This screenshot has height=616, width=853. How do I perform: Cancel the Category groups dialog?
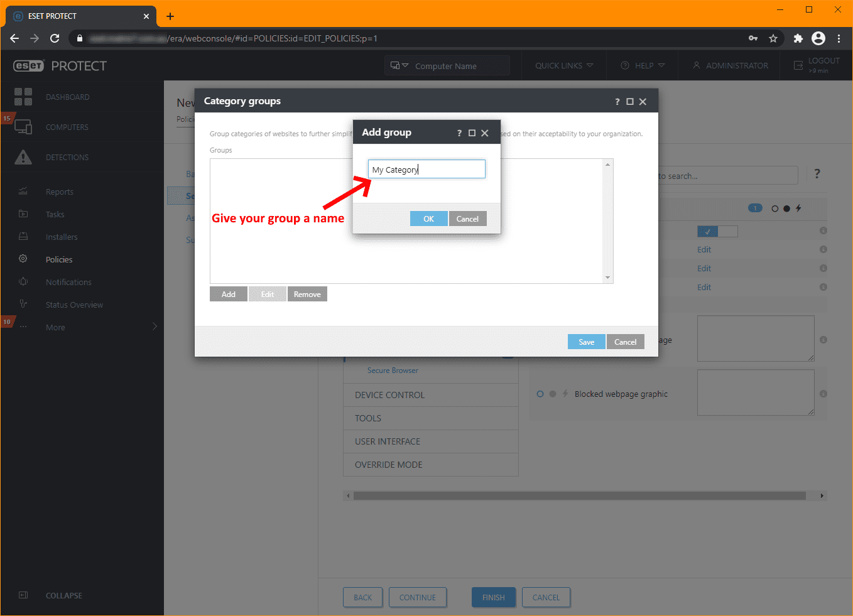(x=626, y=342)
